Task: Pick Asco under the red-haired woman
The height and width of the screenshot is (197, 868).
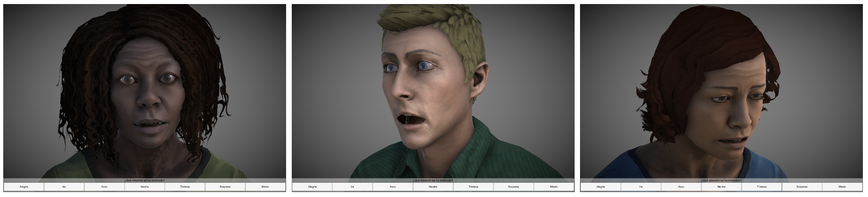Action: (681, 186)
